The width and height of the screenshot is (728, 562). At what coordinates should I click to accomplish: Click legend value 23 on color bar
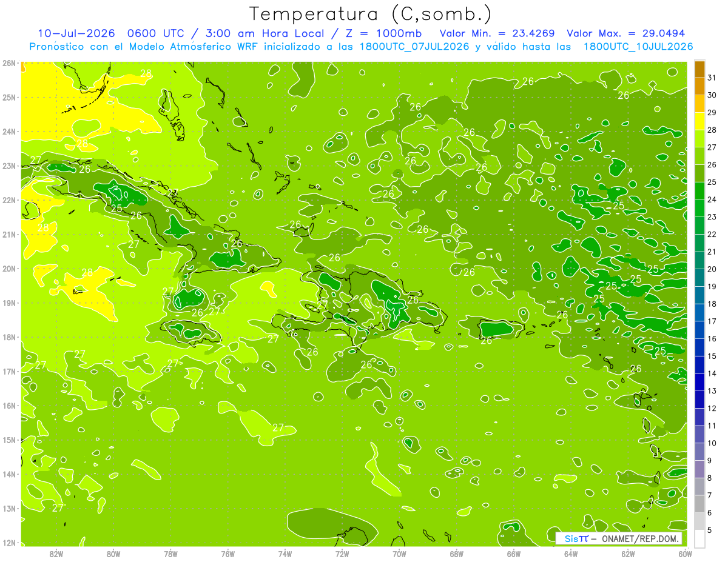pyautogui.click(x=712, y=217)
